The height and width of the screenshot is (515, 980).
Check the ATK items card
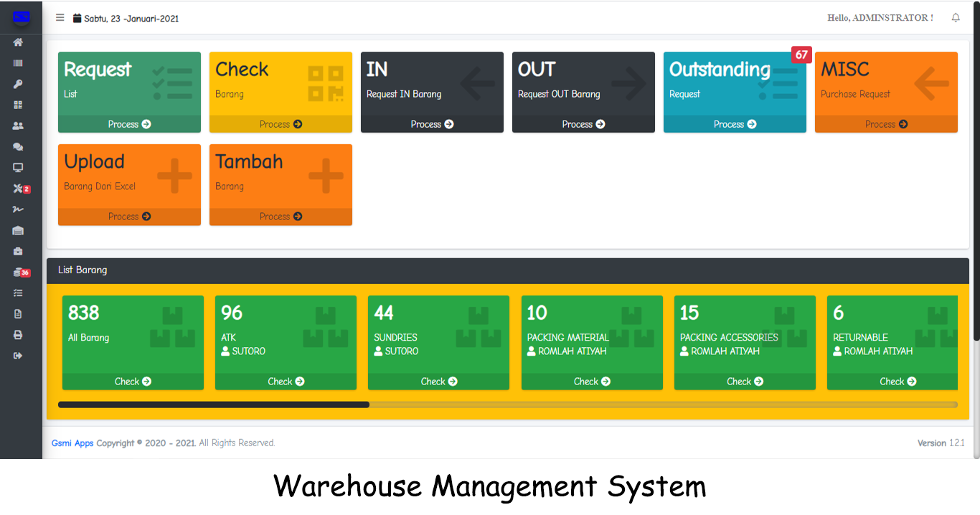286,382
